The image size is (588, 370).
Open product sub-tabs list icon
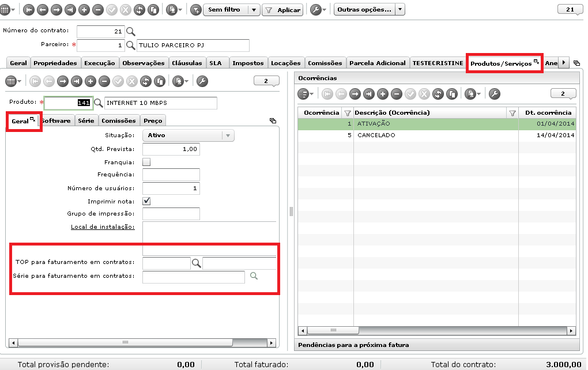[x=273, y=120]
